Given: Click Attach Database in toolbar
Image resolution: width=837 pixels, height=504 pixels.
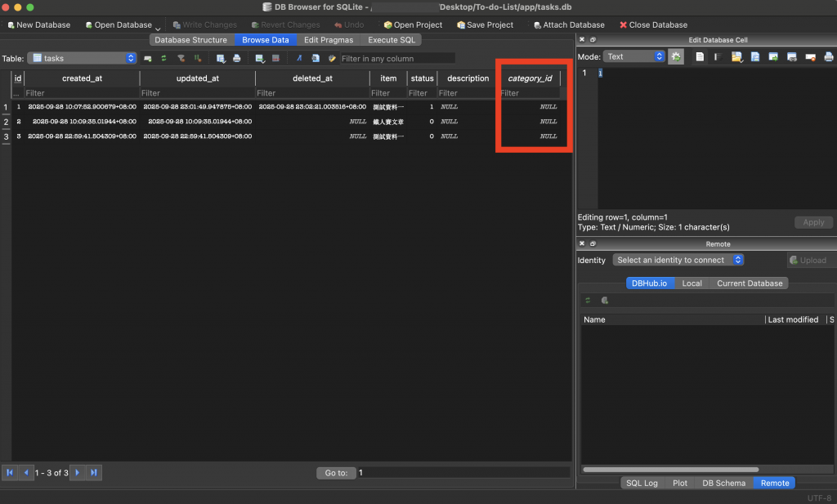Looking at the screenshot, I should (x=569, y=25).
